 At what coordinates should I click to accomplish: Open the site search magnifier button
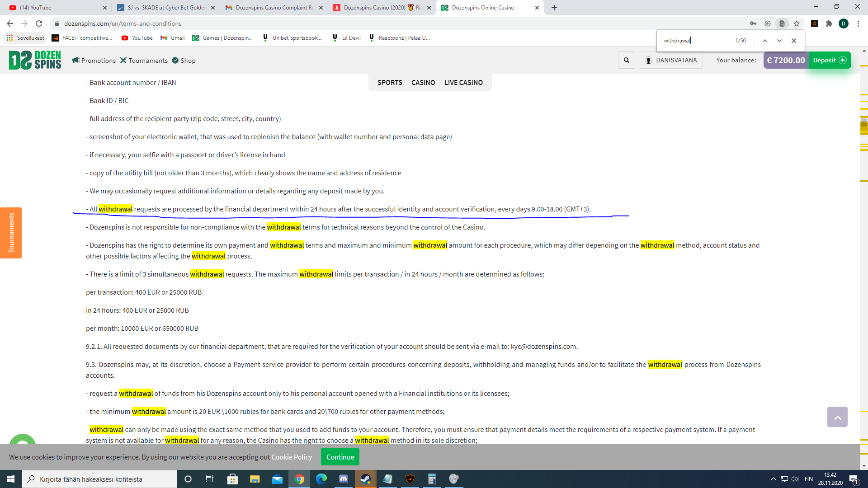pyautogui.click(x=627, y=60)
